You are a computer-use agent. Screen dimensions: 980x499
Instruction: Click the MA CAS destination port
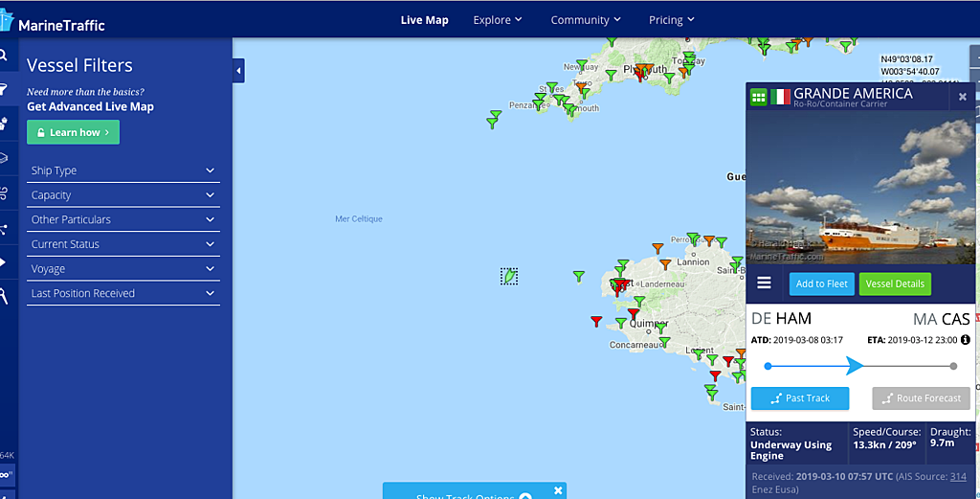(942, 320)
